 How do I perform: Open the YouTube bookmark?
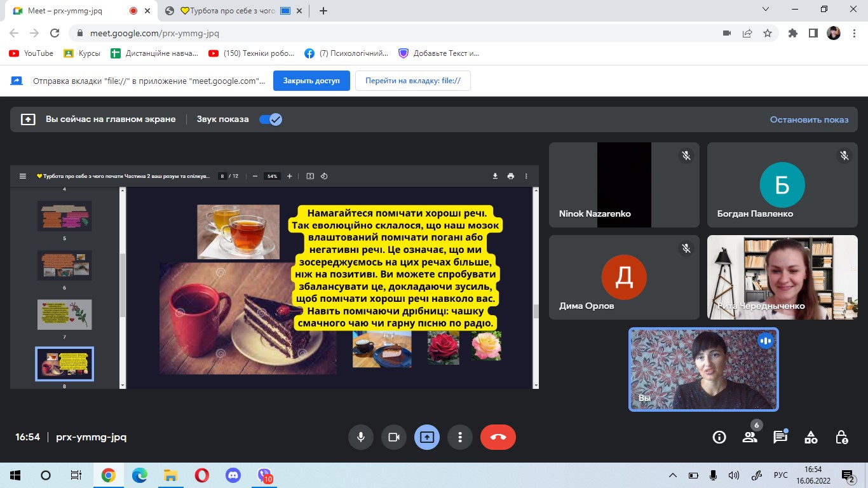(31, 53)
